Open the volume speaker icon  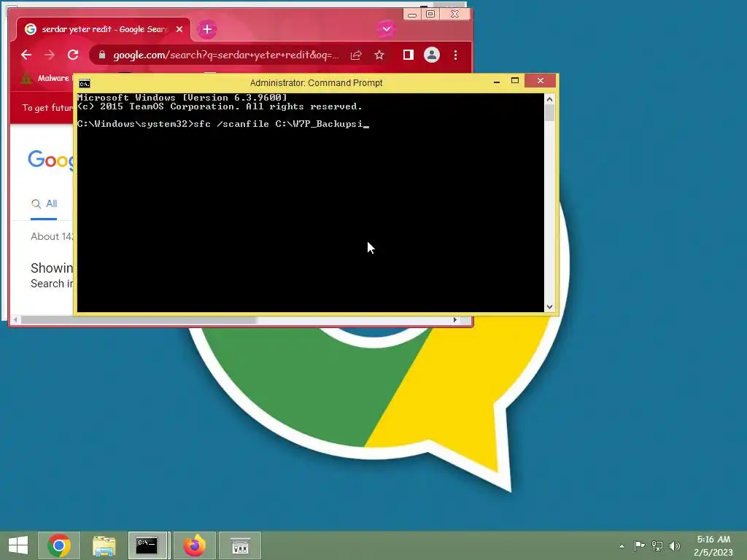tap(675, 545)
